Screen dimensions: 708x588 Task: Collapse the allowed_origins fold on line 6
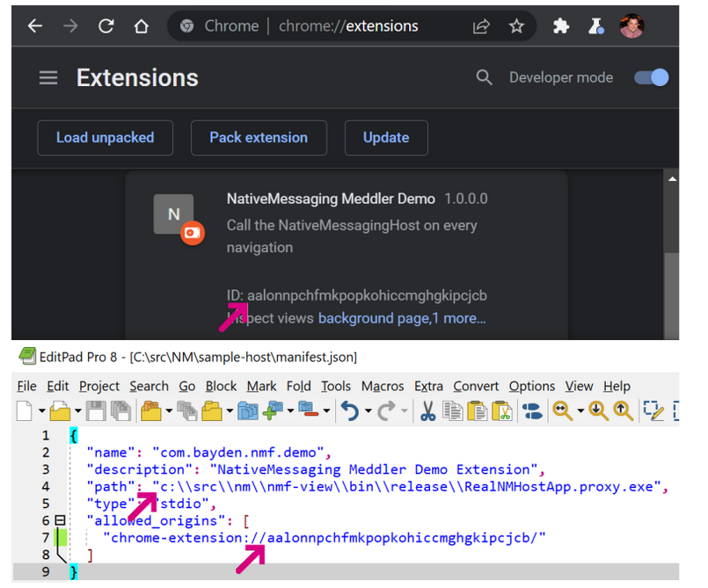(60, 520)
